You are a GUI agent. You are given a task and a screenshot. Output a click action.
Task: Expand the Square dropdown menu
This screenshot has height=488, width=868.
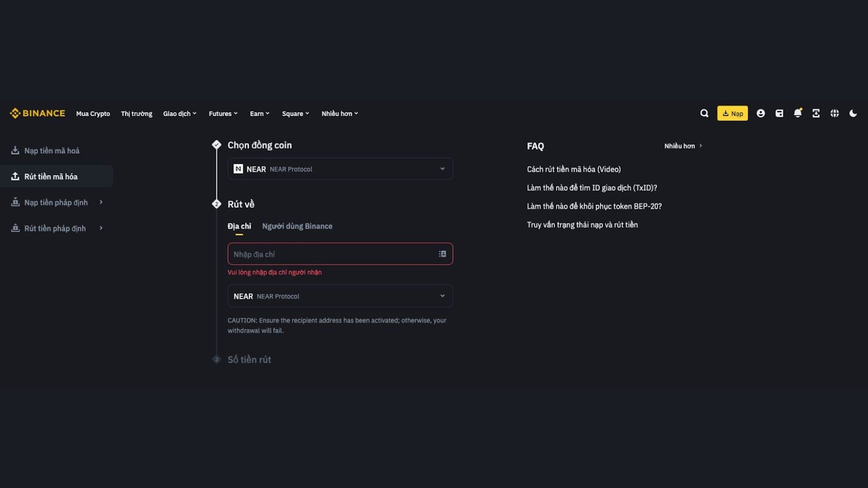coord(295,113)
